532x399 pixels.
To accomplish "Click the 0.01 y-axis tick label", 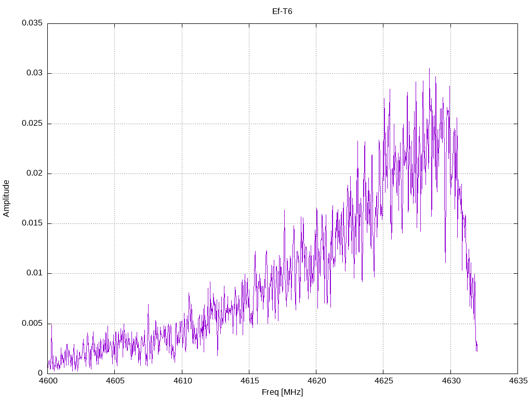I will point(35,273).
